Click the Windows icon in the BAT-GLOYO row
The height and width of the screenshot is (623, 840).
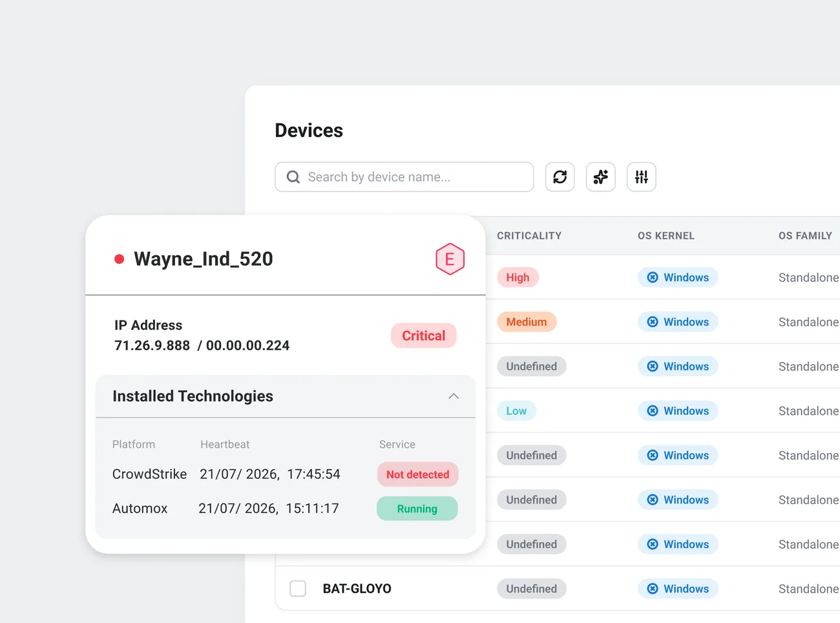653,589
